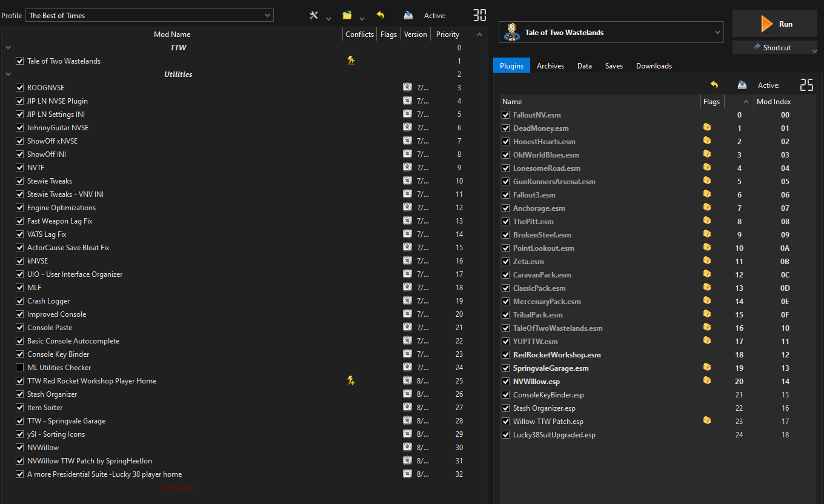Uncheck the Lucky38SuitUpgraded.esp plugin
The image size is (824, 504).
[506, 435]
